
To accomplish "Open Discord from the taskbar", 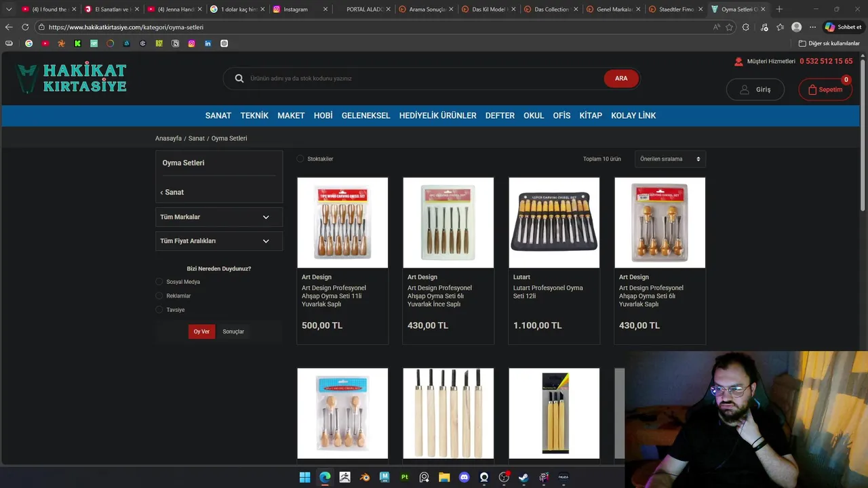I will click(x=464, y=477).
